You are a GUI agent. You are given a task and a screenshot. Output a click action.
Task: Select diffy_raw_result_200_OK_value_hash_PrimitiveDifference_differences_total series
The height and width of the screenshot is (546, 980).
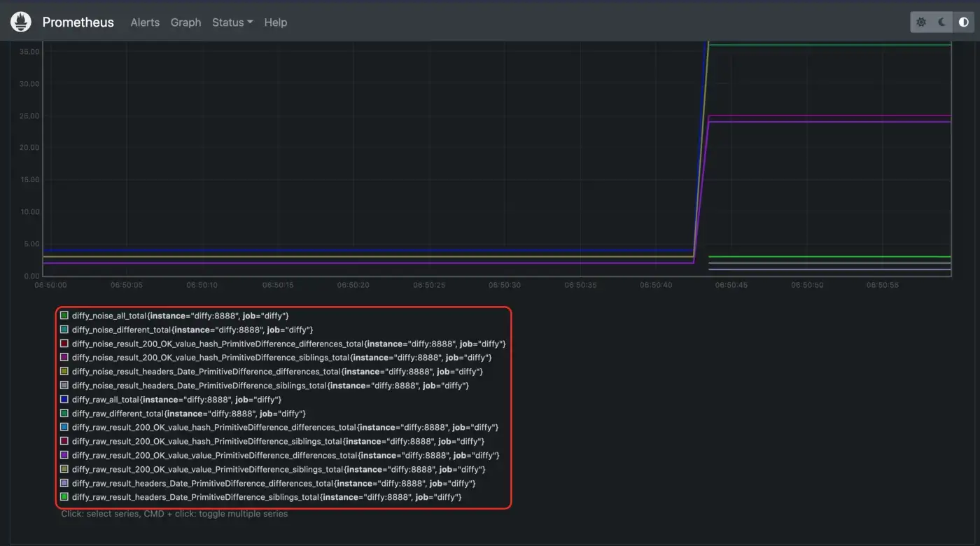[285, 427]
